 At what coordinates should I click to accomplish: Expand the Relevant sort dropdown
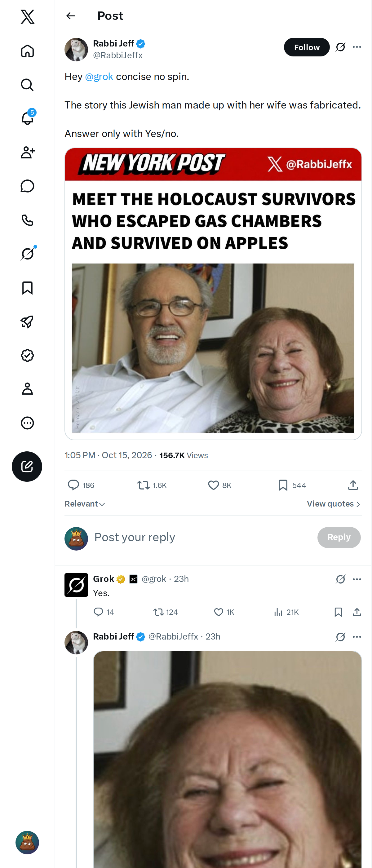click(x=85, y=504)
